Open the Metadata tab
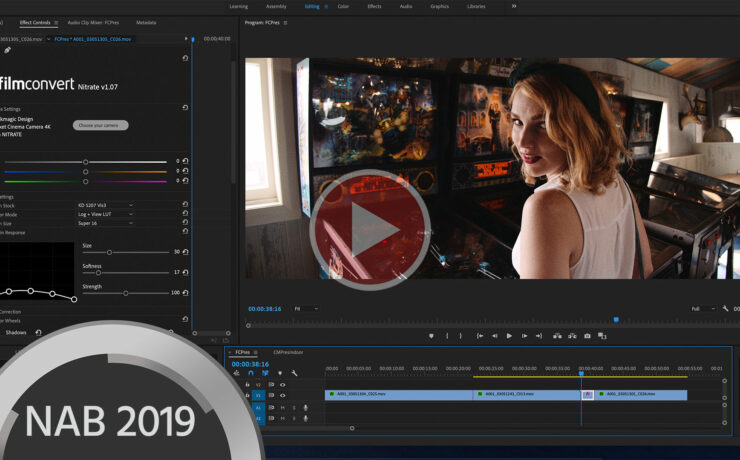 click(146, 23)
